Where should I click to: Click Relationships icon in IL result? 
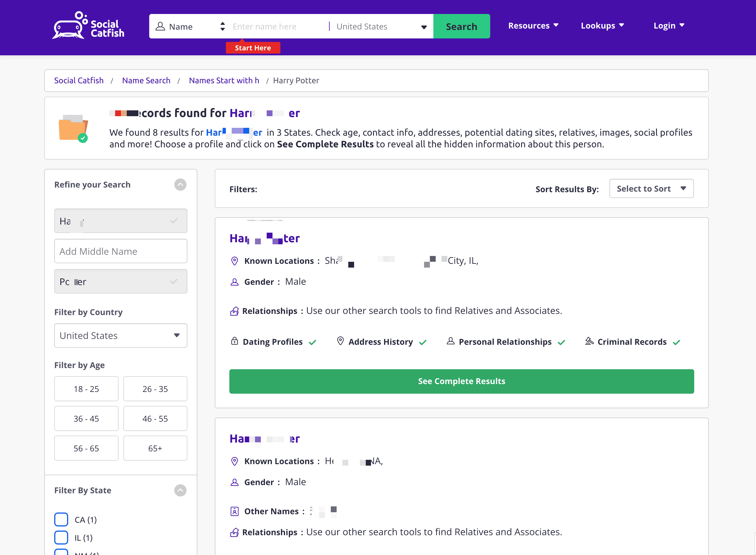click(234, 311)
